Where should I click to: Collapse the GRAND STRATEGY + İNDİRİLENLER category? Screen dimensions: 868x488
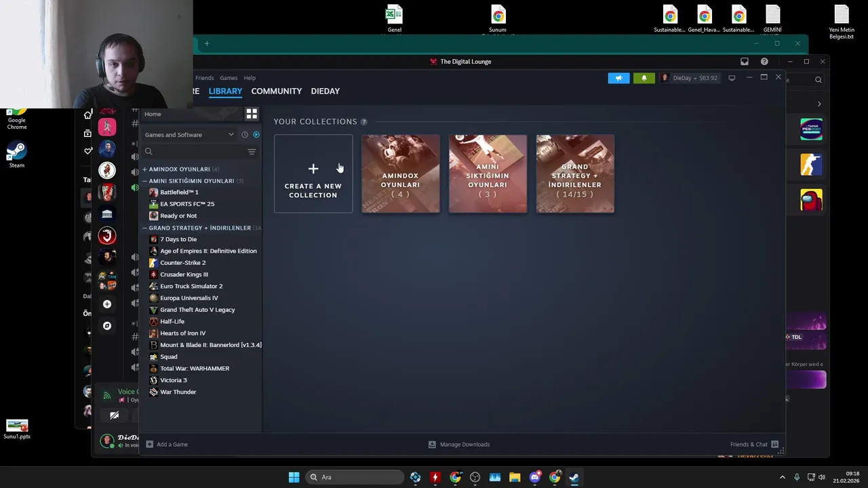click(144, 228)
